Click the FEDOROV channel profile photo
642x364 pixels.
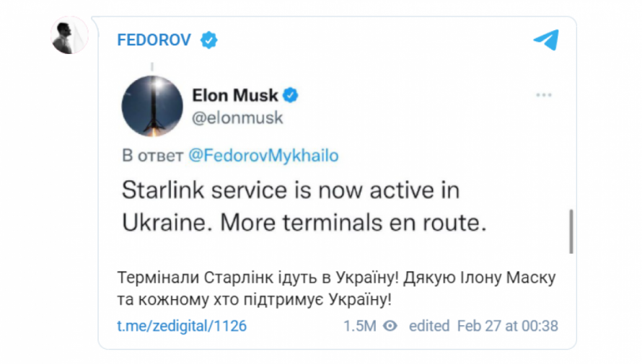[x=70, y=35]
